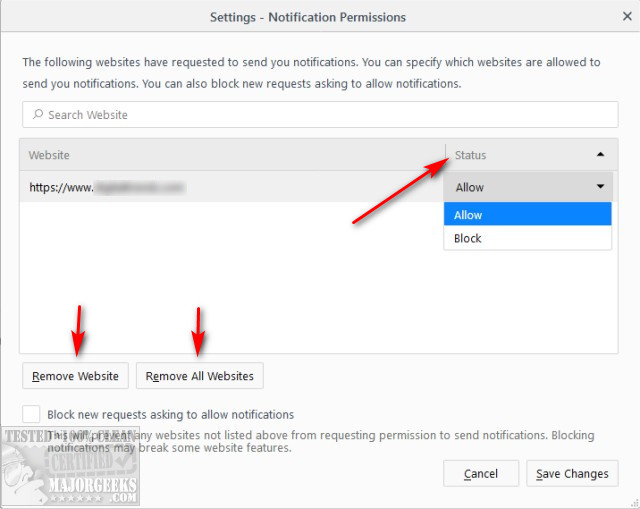This screenshot has height=509, width=640.
Task: Choose the highlighted Allow option in the list
Action: coord(527,215)
